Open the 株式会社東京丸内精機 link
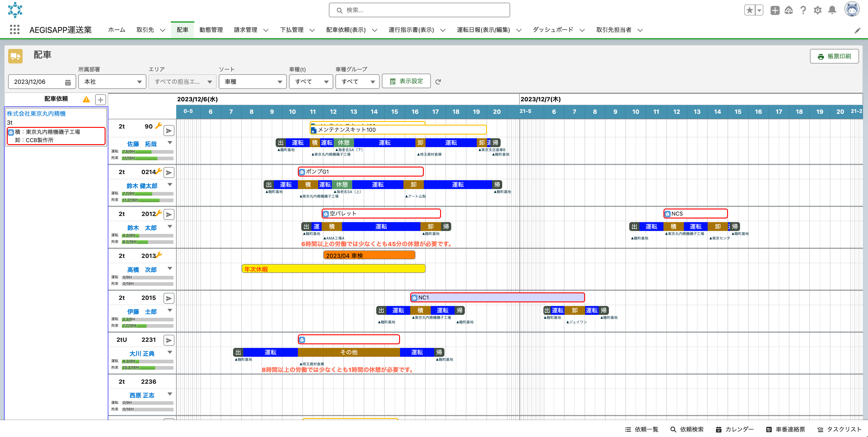Screen dimensions: 868x437 36,114
